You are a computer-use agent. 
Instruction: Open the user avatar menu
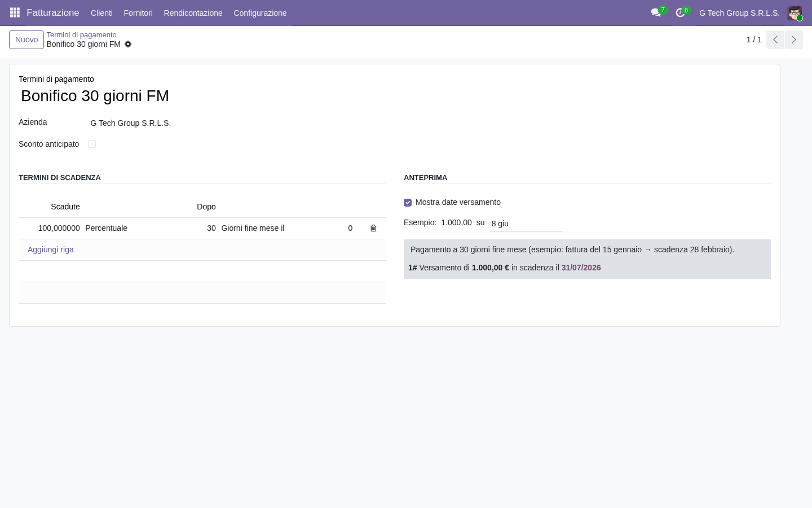click(795, 13)
